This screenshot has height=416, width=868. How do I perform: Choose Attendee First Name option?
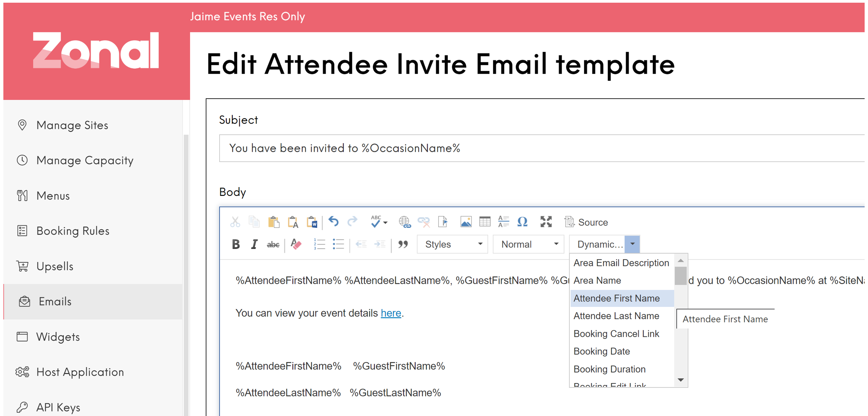click(x=622, y=298)
